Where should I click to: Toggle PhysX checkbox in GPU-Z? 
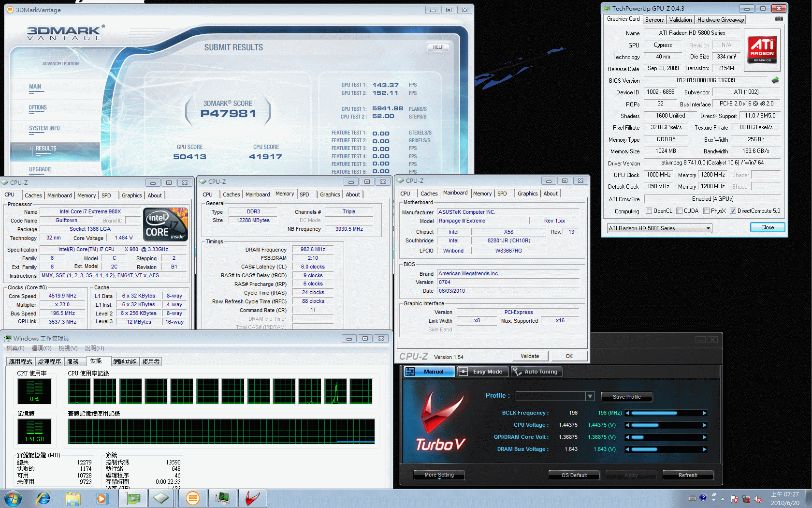707,211
